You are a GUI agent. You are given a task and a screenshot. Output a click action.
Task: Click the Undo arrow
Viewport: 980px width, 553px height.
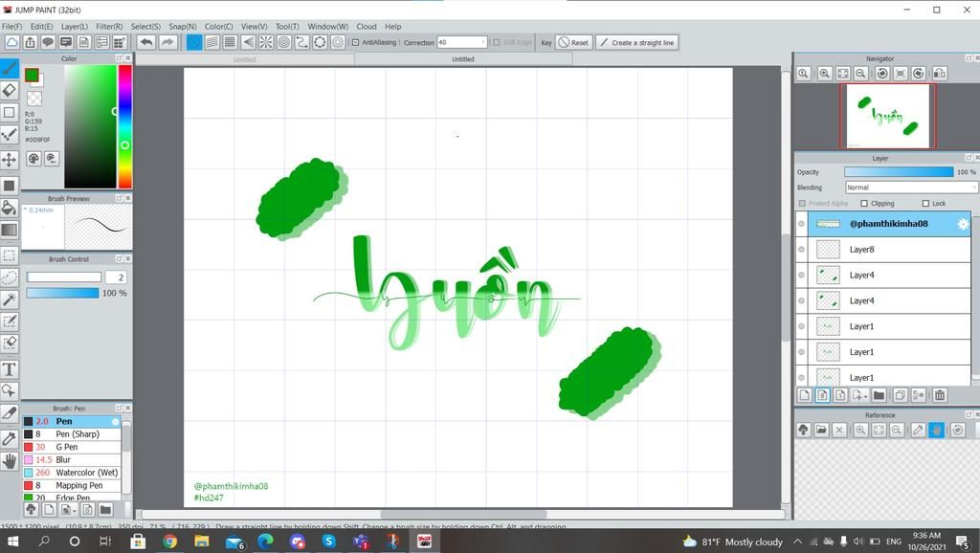(x=146, y=42)
